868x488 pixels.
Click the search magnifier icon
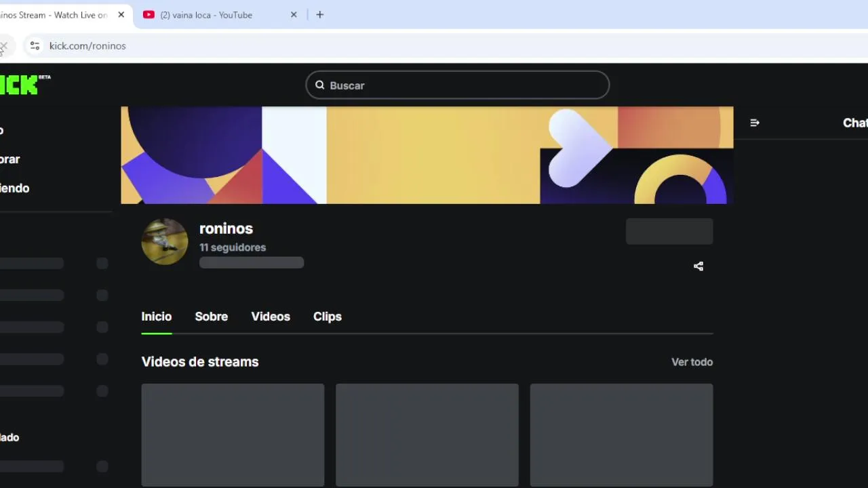coord(320,85)
